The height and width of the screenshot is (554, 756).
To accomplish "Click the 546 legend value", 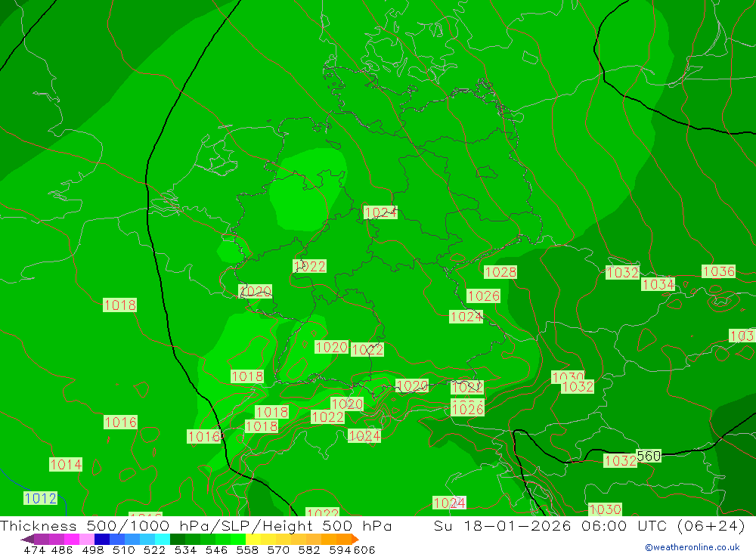I will click(x=216, y=549).
